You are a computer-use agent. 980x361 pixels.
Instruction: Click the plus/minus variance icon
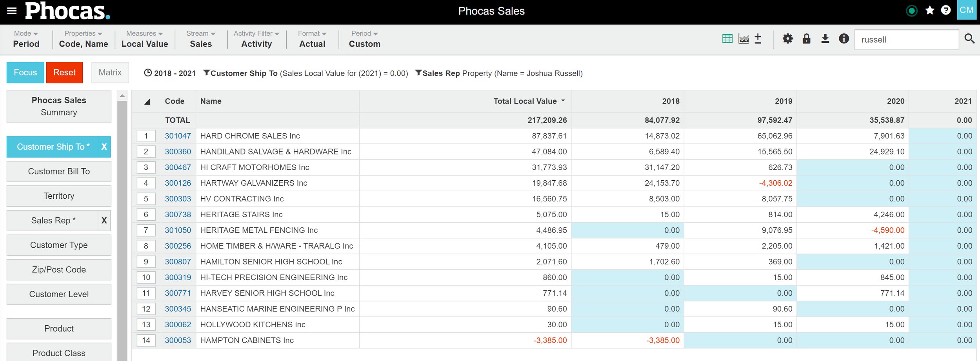[x=758, y=39]
